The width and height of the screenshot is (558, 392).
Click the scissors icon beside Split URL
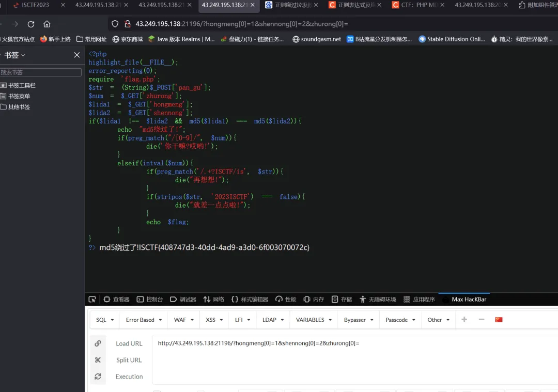click(98, 360)
